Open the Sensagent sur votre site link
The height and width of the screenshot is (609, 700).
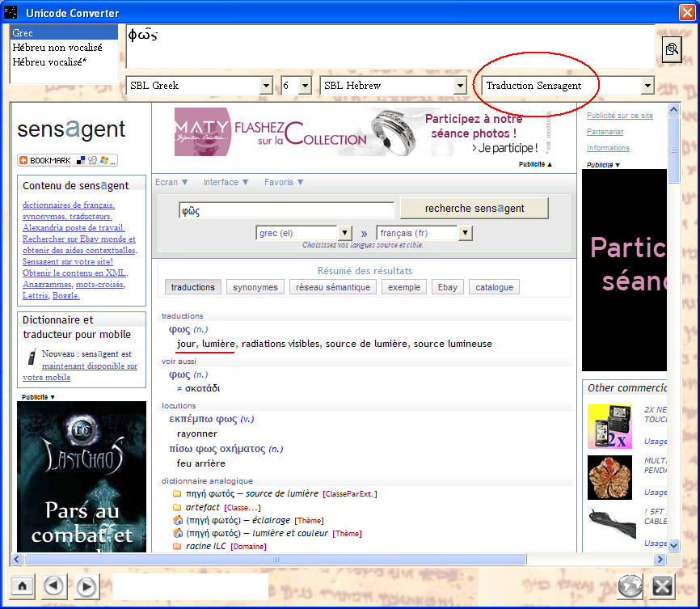pos(68,262)
